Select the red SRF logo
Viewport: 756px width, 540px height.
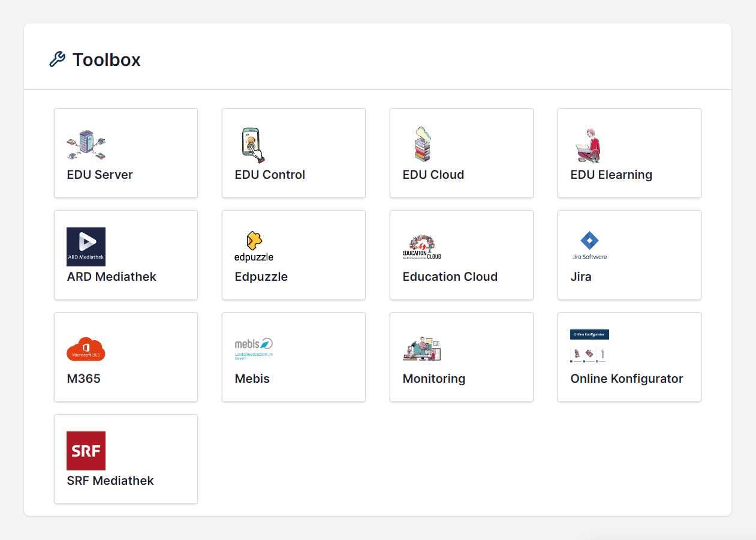pyautogui.click(x=86, y=451)
